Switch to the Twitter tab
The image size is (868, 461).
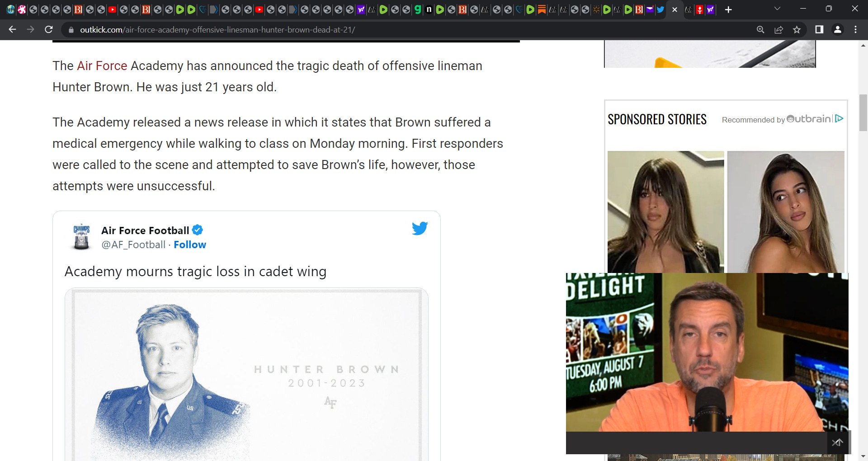(660, 9)
